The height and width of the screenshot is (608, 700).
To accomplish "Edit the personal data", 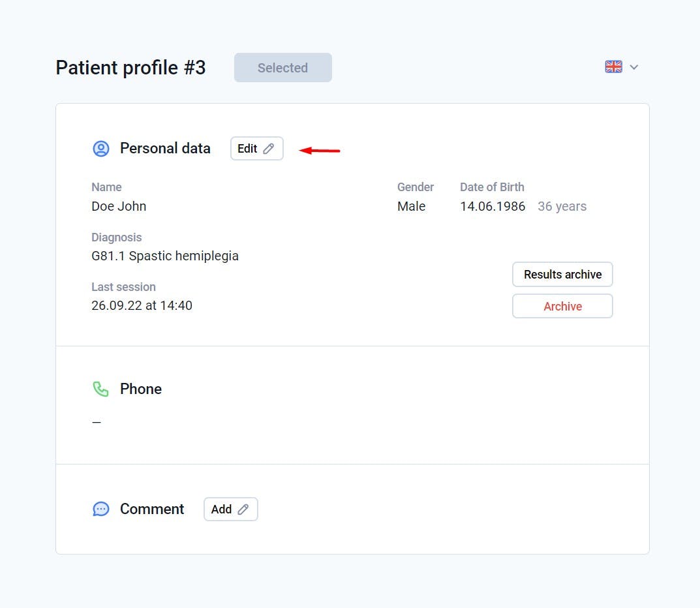I will coord(256,149).
